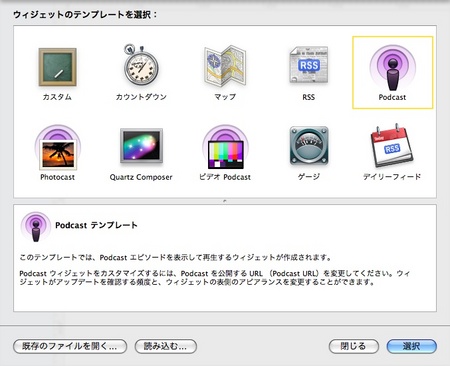Click the デイリーフィード label text
This screenshot has height=366, width=450.
coord(392,177)
